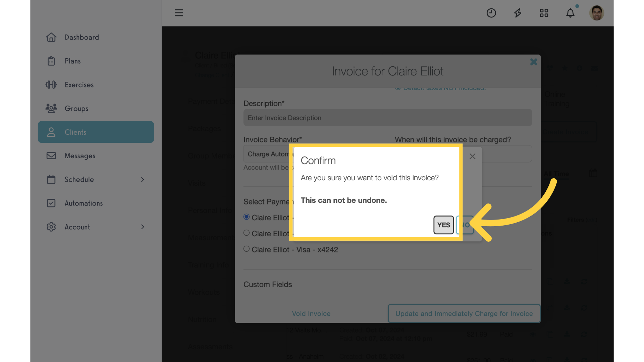Image resolution: width=644 pixels, height=362 pixels.
Task: Navigate to Exercises section
Action: click(x=79, y=84)
